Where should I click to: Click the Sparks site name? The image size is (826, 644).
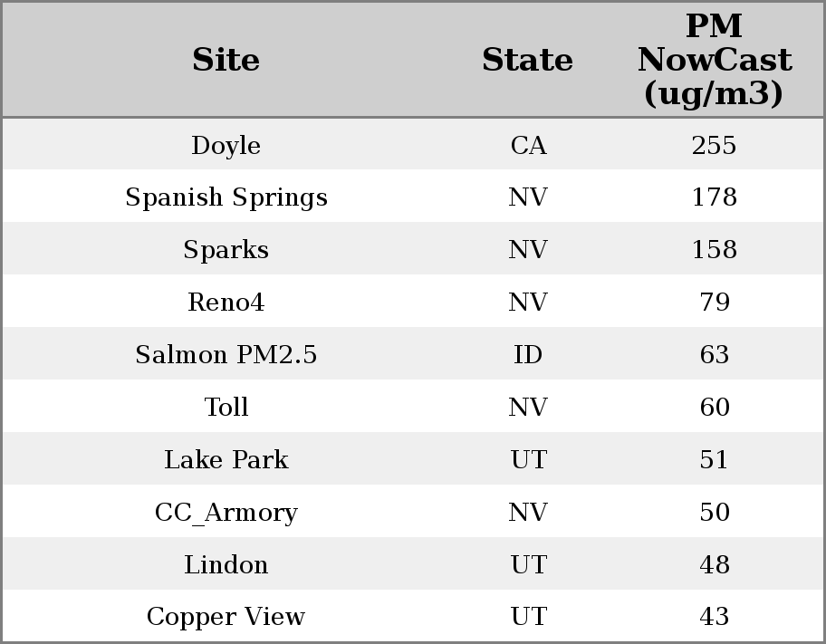pos(226,250)
